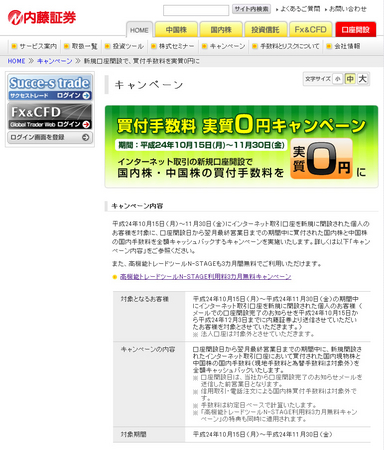
Task: Select the 投資信託 tab
Action: (x=265, y=30)
